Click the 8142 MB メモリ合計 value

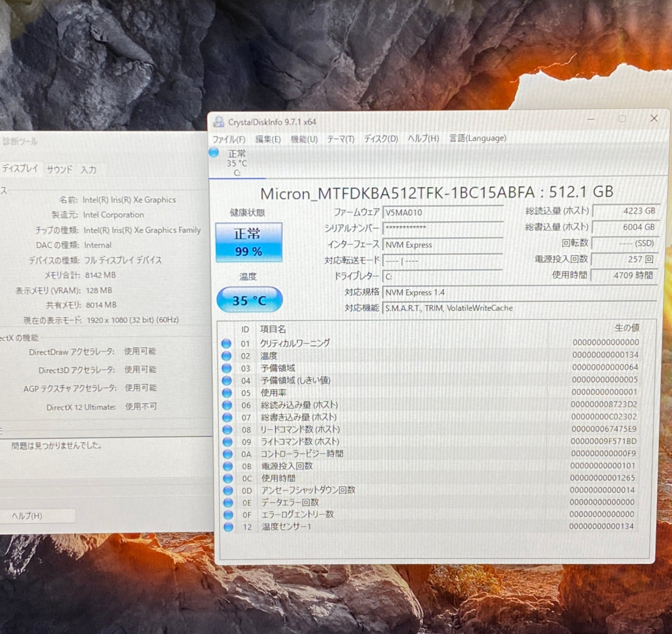point(100,275)
